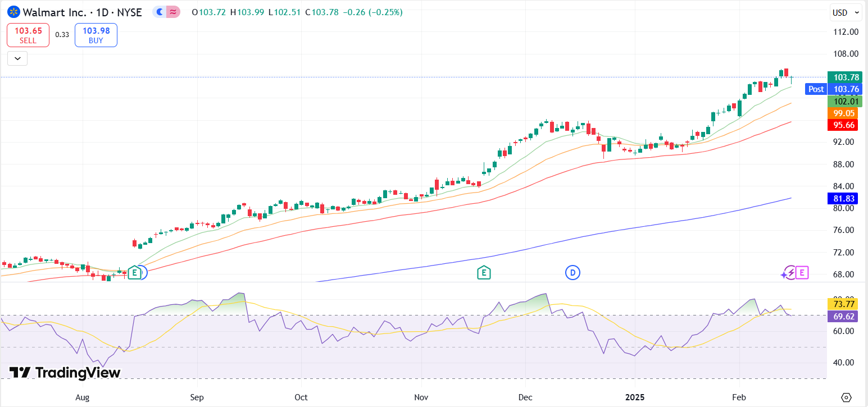Collapse the indicator legend chevron
868x407 pixels.
pos(17,58)
